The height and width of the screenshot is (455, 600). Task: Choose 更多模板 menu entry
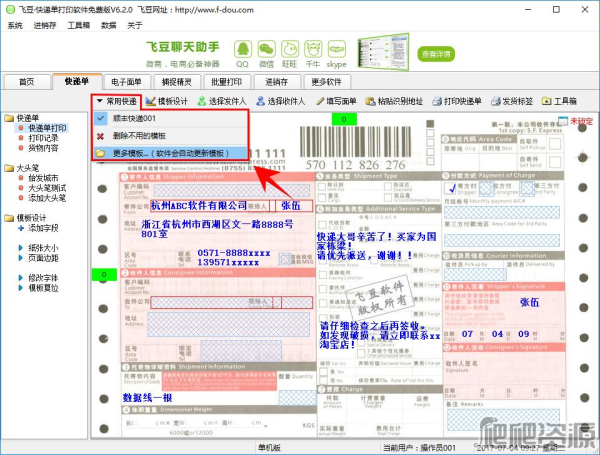pos(171,153)
